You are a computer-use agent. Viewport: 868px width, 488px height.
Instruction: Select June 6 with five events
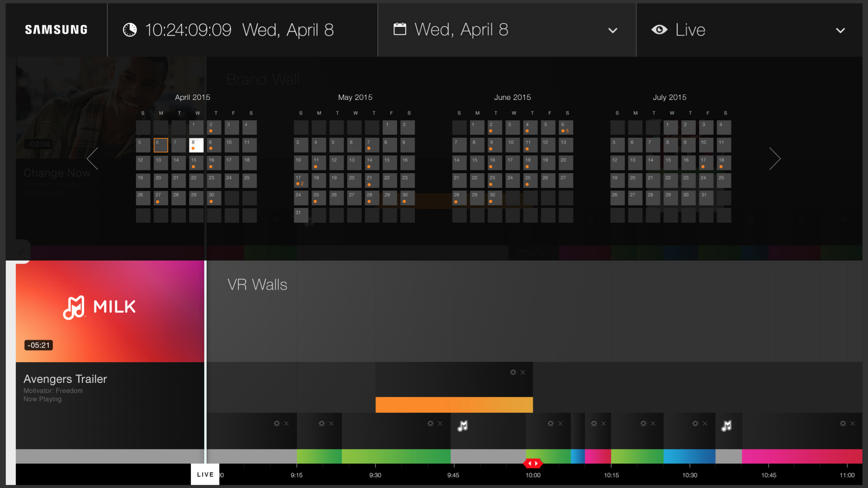coord(566,127)
